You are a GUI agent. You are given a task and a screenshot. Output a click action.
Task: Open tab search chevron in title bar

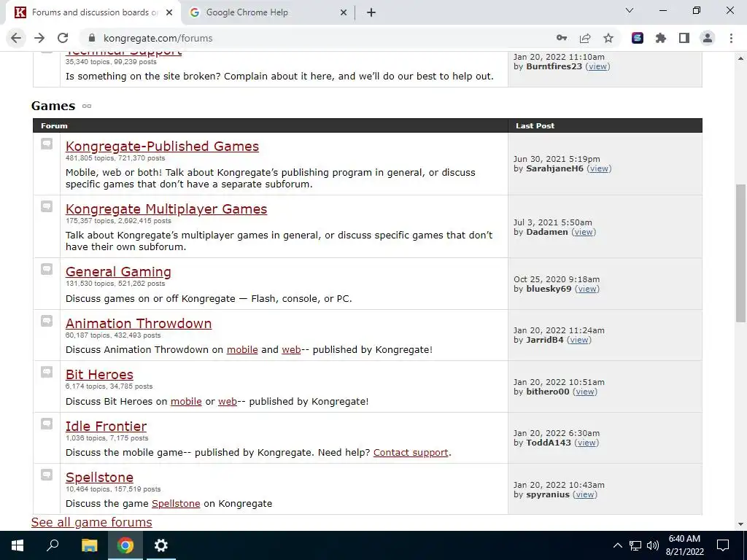coord(630,10)
